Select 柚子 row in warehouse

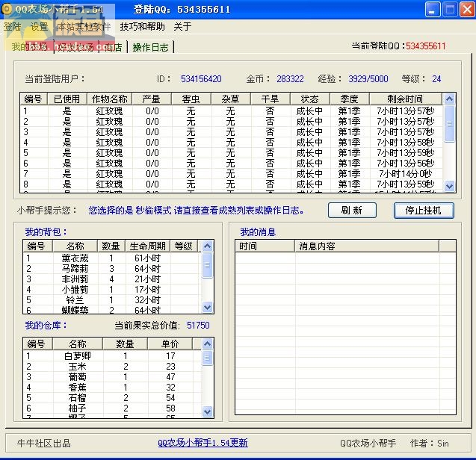[x=112, y=408]
